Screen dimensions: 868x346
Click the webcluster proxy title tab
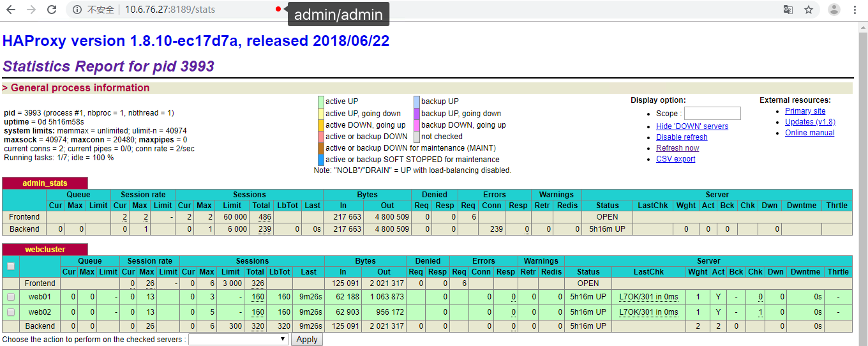(x=44, y=250)
